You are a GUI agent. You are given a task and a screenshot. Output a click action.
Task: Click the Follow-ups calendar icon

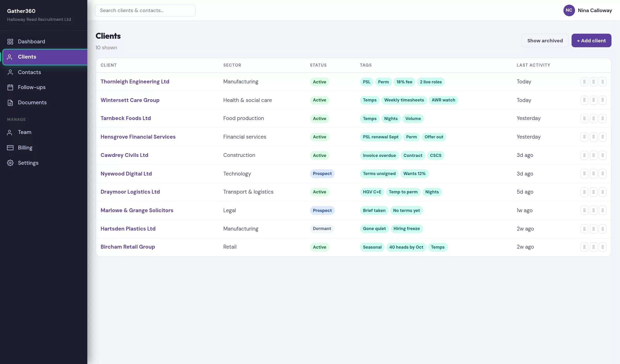[x=10, y=87]
